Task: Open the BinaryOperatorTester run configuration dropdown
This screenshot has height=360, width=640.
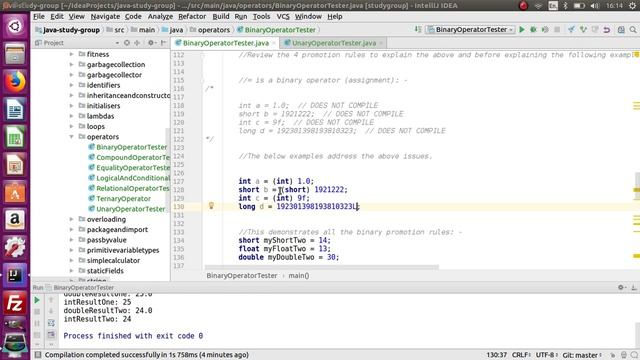Action: coord(470,29)
